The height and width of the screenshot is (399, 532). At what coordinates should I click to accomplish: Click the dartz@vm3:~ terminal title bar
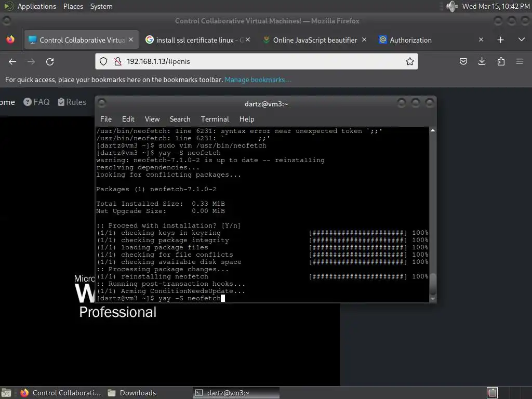point(267,104)
